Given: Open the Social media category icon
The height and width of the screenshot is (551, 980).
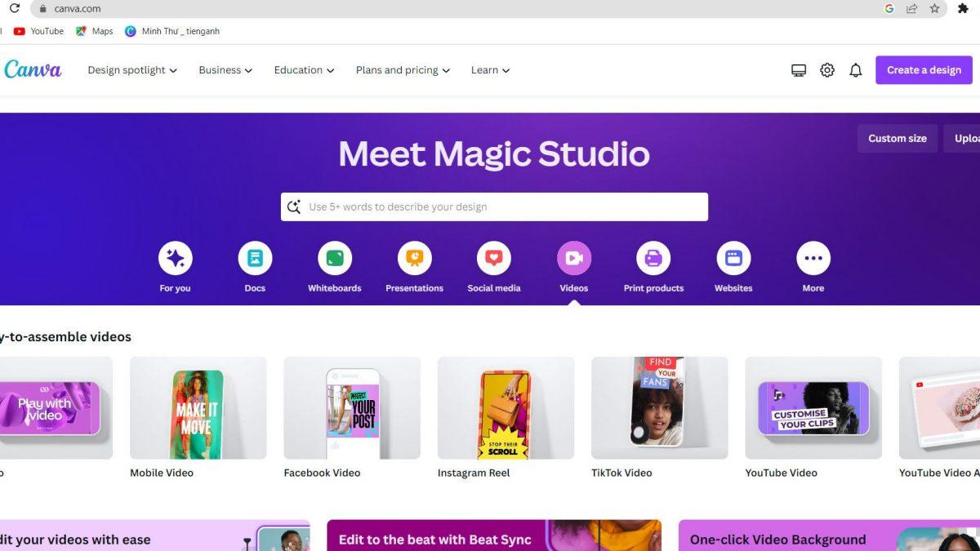Looking at the screenshot, I should (x=493, y=257).
